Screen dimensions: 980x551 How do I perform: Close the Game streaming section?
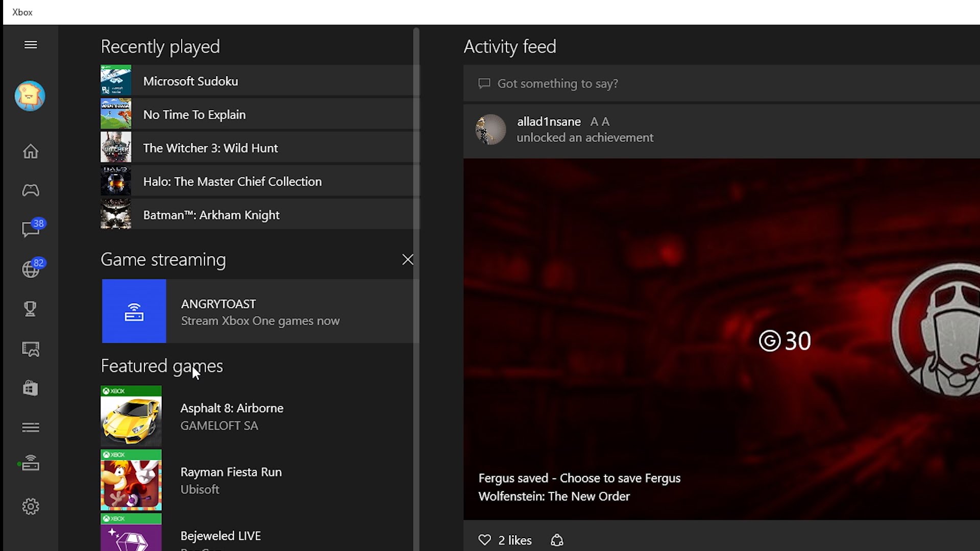coord(407,260)
